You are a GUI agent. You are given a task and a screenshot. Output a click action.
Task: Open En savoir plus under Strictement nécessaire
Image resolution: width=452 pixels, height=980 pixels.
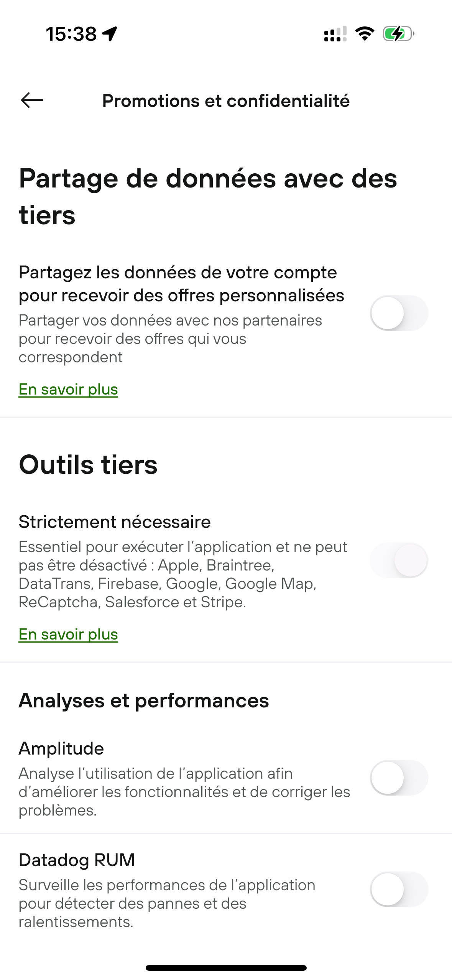(68, 634)
